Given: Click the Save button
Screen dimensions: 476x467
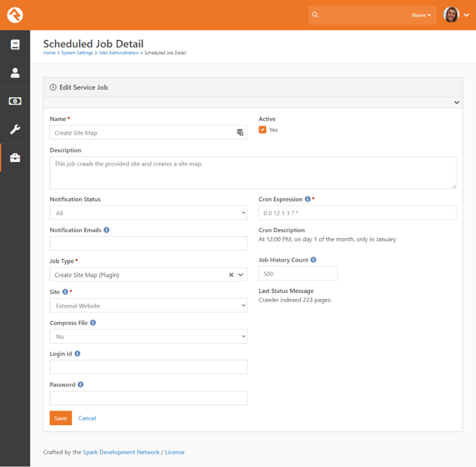Looking at the screenshot, I should click(x=61, y=418).
